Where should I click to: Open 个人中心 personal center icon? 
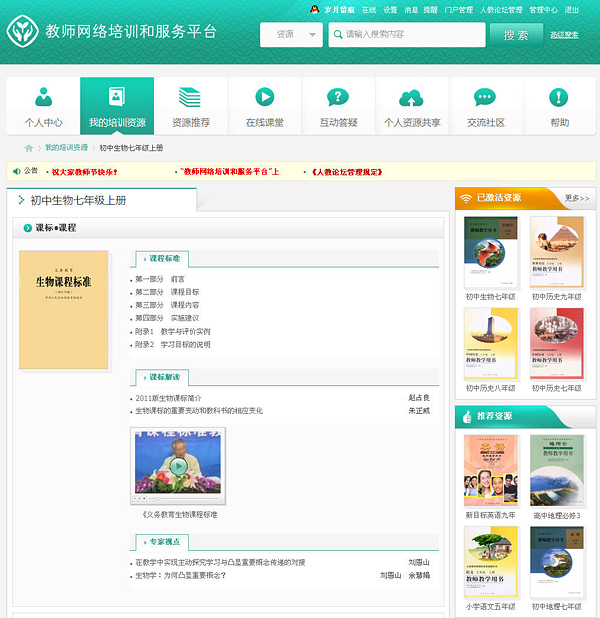tap(43, 98)
